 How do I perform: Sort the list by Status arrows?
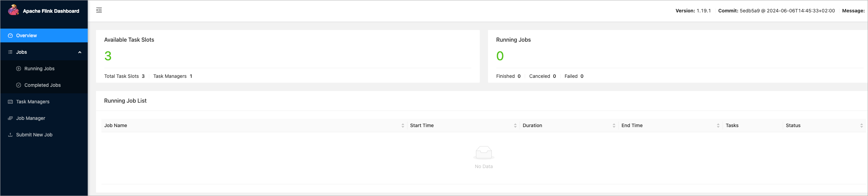tap(861, 126)
